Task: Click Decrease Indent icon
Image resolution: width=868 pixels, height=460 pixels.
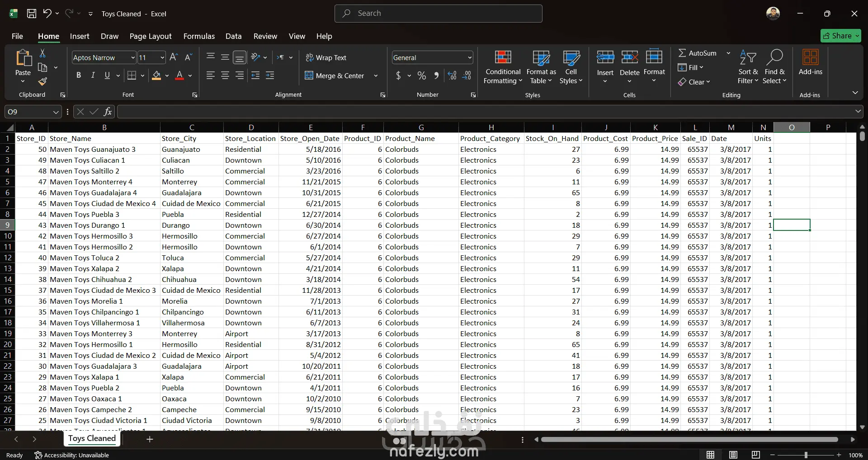Action: 255,75
